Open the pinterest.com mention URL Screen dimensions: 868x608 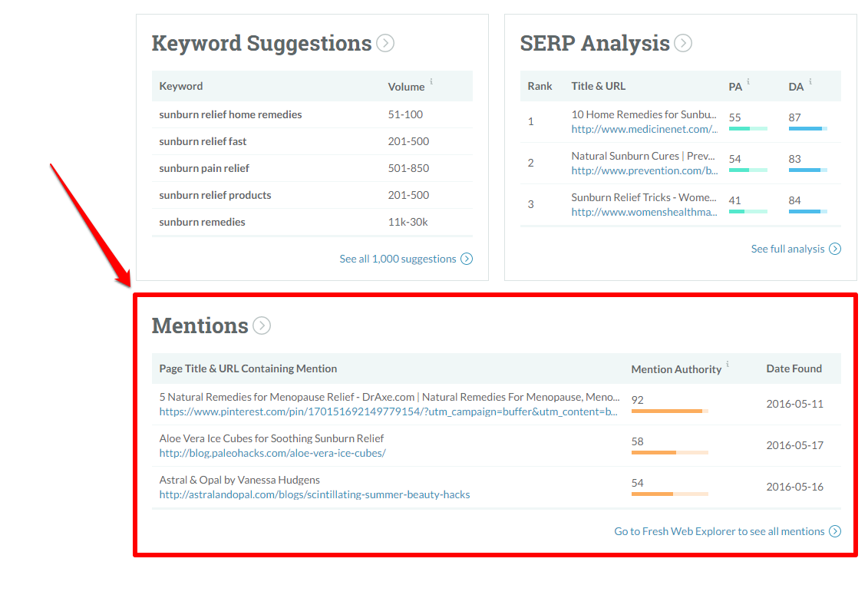(x=388, y=411)
